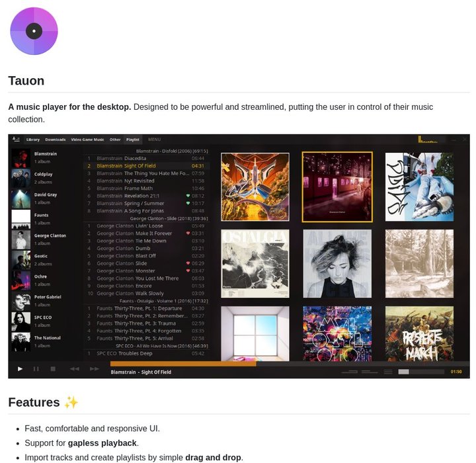
Task: Open the Ostalgia album cover
Action: tap(255, 263)
